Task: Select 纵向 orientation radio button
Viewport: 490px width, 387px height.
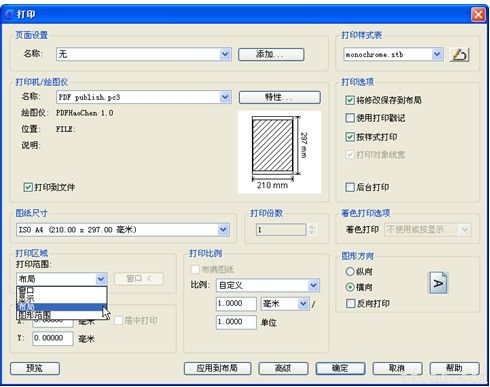Action: (x=350, y=271)
